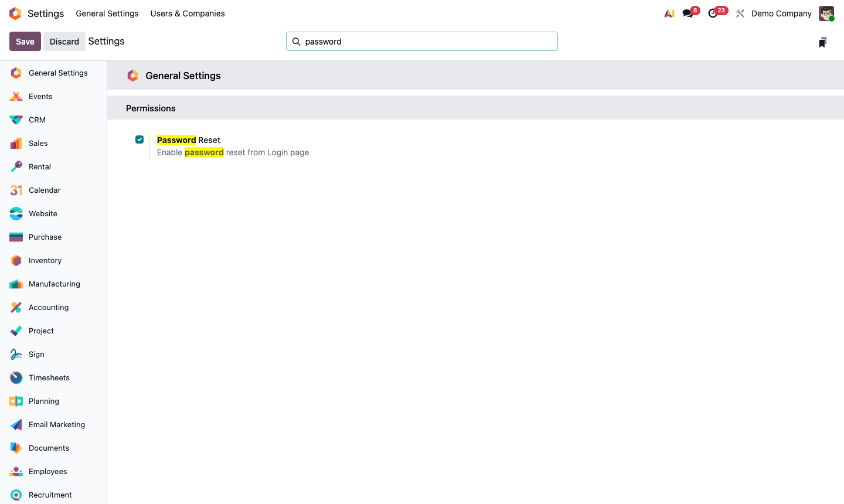
Task: Select Accounting in the settings sidebar
Action: pyautogui.click(x=48, y=307)
